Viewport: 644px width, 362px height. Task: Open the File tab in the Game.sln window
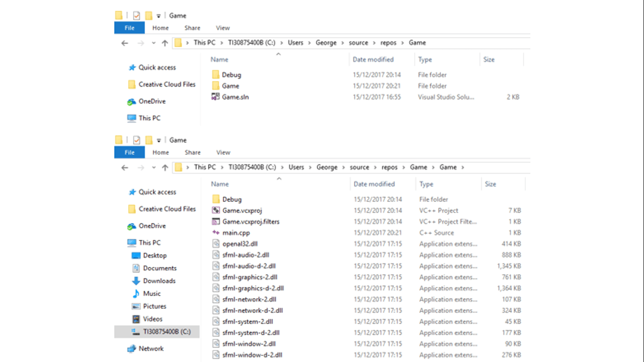[x=130, y=28]
